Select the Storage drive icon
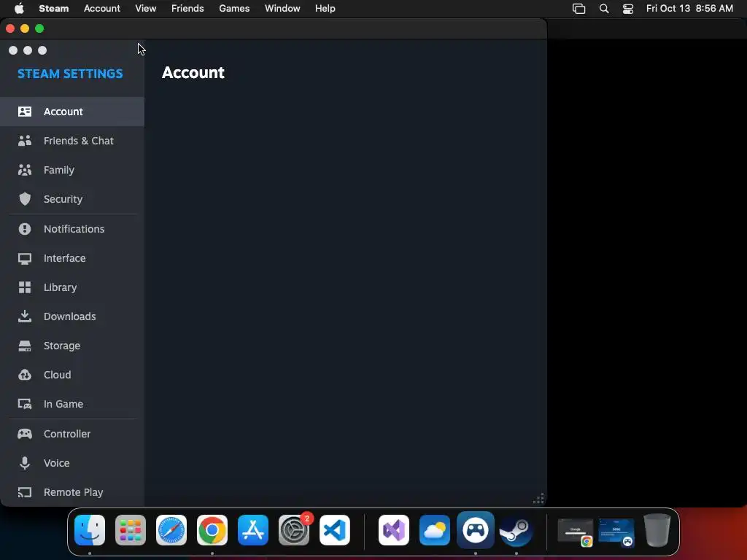This screenshot has height=560, width=747. [25, 346]
